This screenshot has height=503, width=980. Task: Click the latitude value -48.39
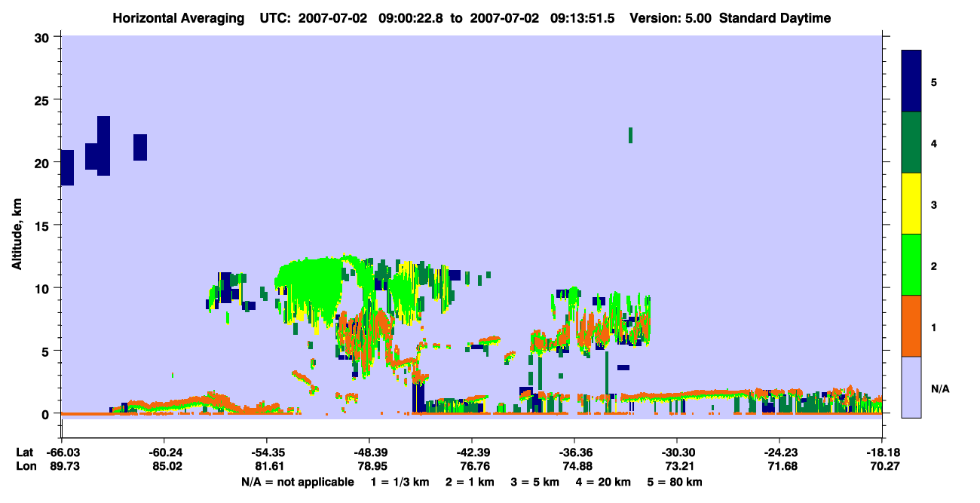pyautogui.click(x=369, y=452)
